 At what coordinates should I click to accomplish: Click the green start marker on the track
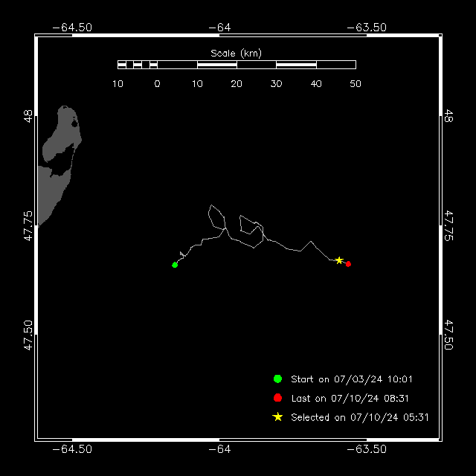coord(175,265)
